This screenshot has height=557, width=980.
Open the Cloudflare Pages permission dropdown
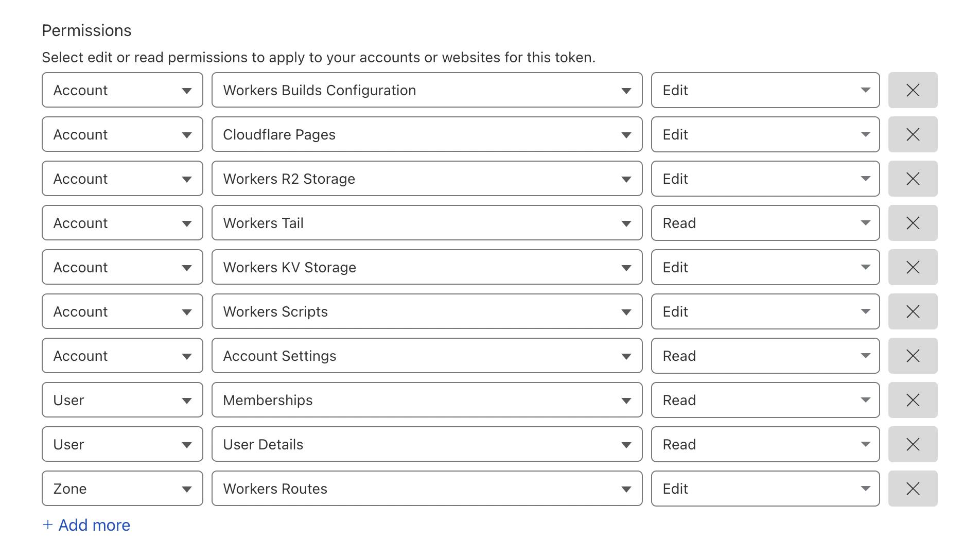pyautogui.click(x=427, y=134)
